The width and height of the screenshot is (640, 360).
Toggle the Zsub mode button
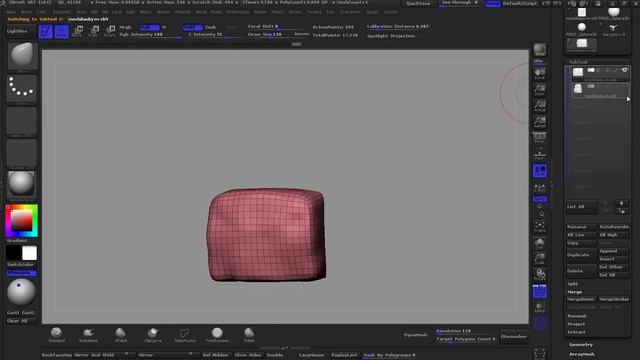[x=211, y=27]
